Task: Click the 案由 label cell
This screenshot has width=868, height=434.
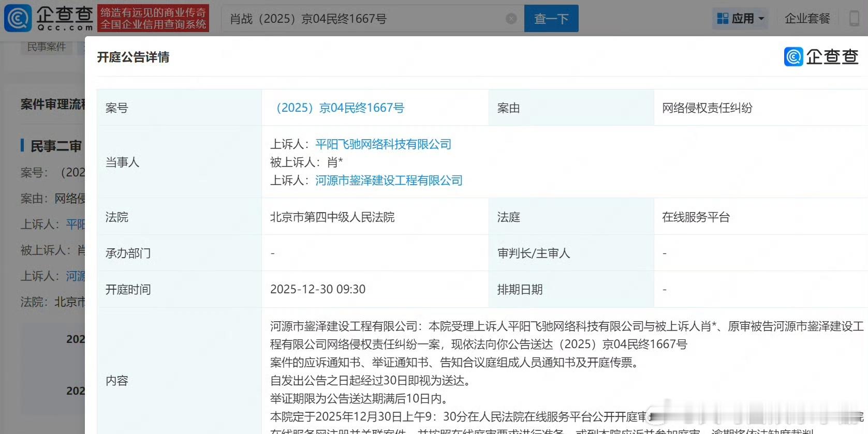Action: pyautogui.click(x=571, y=108)
